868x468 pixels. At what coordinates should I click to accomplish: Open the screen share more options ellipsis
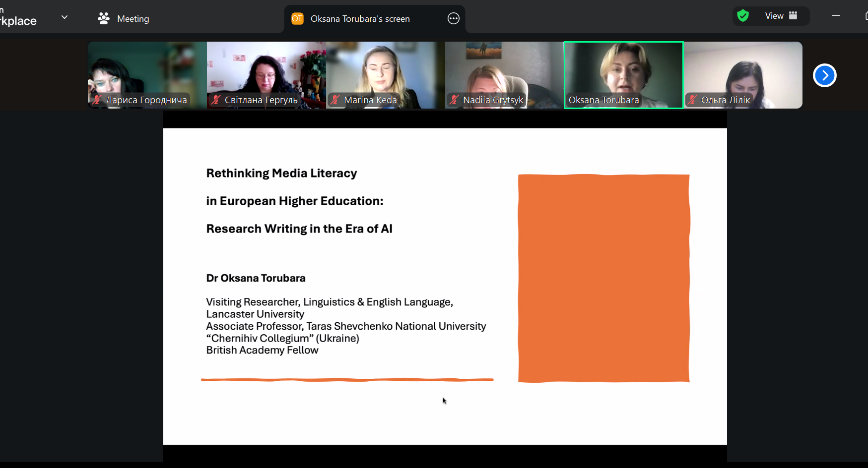click(453, 19)
